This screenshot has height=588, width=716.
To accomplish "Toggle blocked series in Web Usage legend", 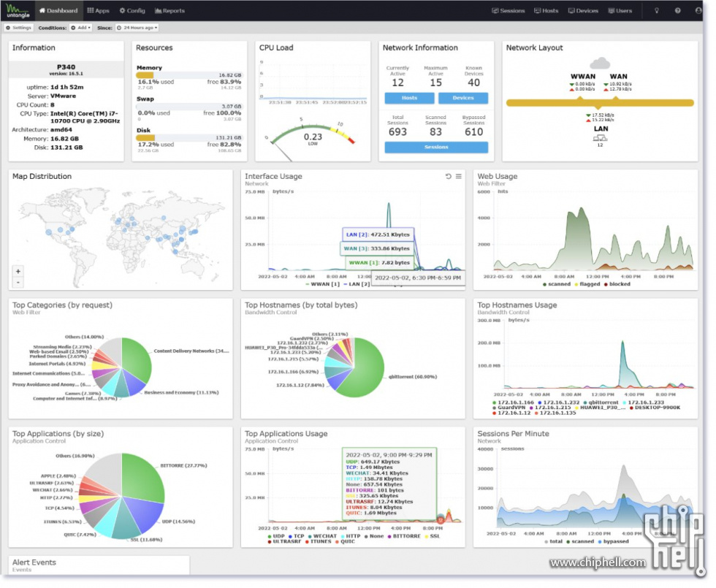I will (617, 284).
